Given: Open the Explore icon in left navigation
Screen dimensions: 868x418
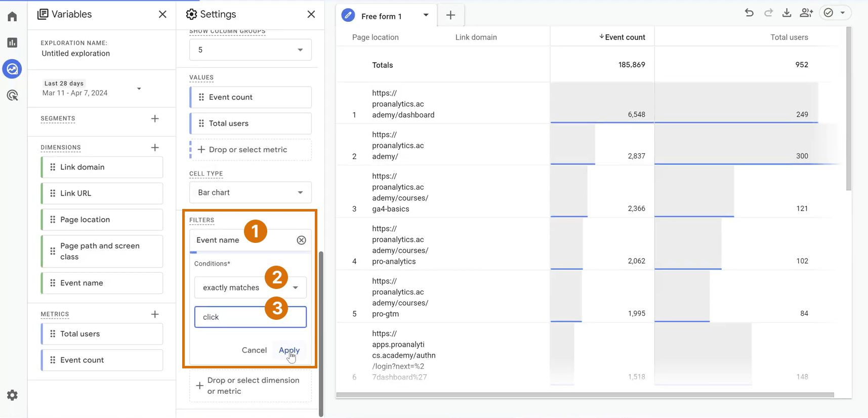Looking at the screenshot, I should (x=12, y=69).
